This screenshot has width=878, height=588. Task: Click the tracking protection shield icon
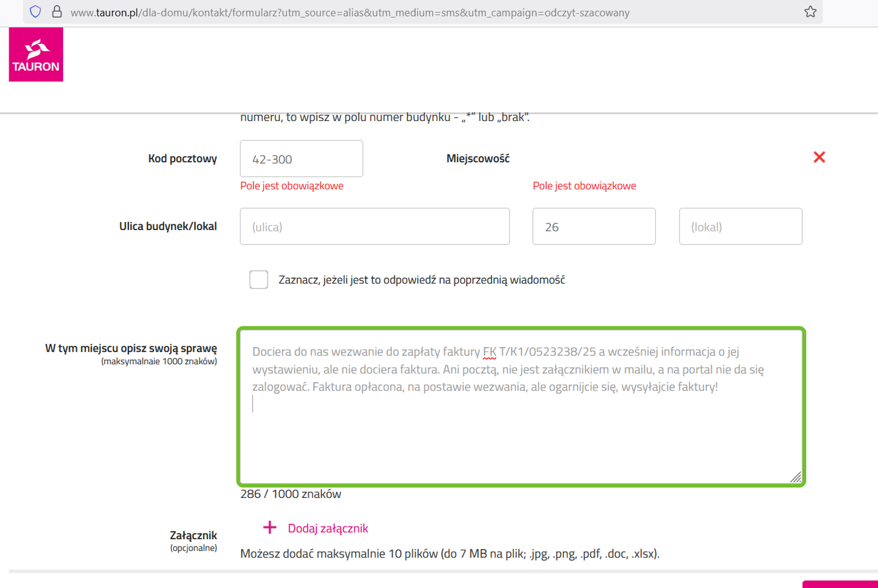pyautogui.click(x=36, y=11)
